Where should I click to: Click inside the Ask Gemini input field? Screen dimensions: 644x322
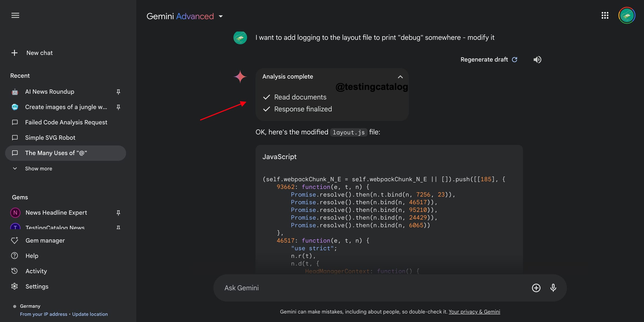point(349,288)
